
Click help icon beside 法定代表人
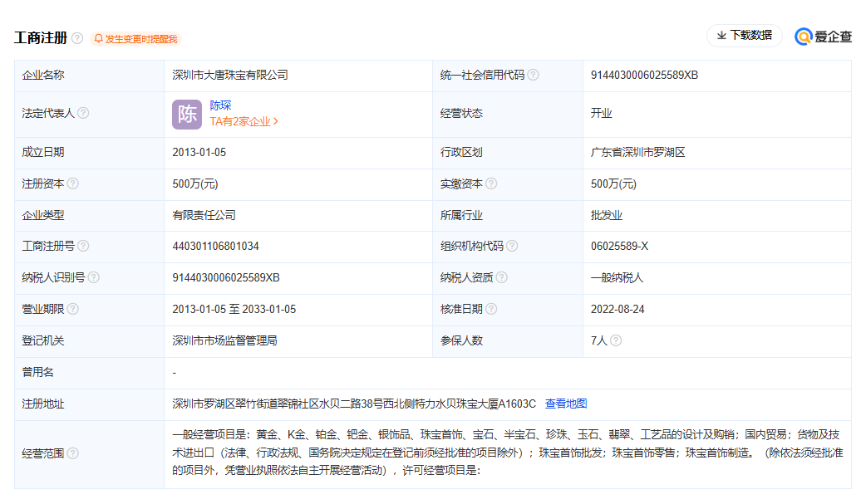coord(83,113)
